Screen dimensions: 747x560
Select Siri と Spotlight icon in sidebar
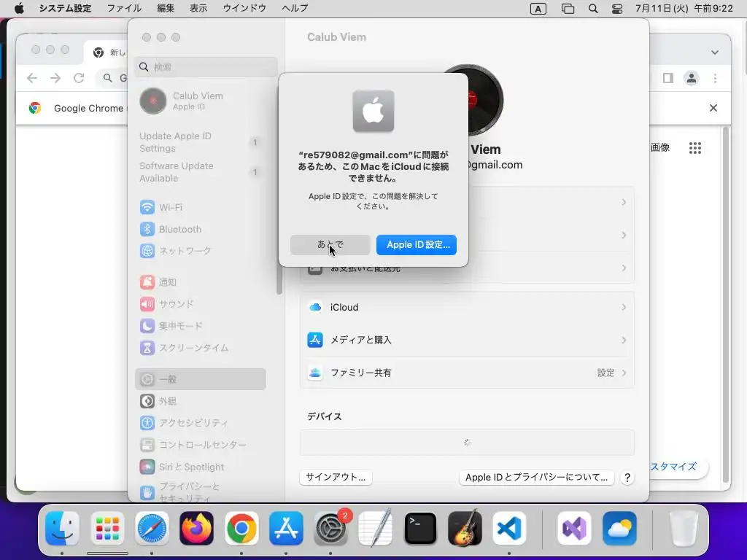click(x=147, y=467)
